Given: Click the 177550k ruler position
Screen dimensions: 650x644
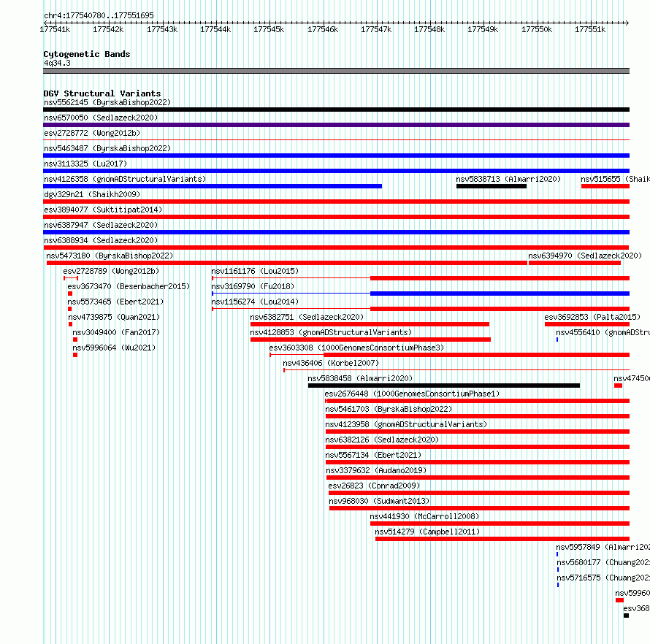Looking at the screenshot, I should (x=537, y=29).
